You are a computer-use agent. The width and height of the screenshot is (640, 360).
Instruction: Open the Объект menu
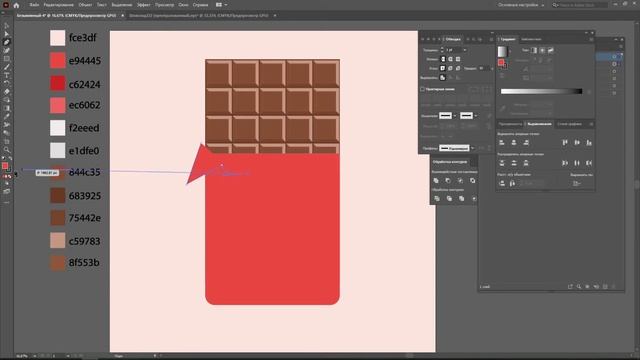85,5
